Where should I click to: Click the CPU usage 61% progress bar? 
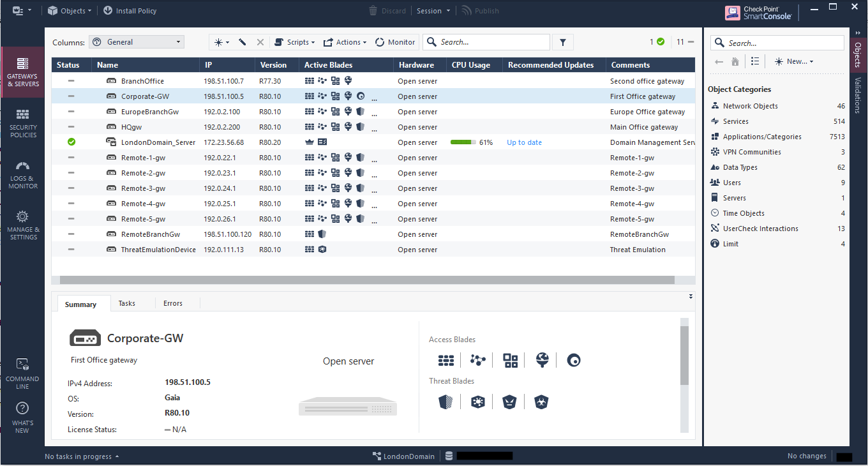pyautogui.click(x=463, y=142)
